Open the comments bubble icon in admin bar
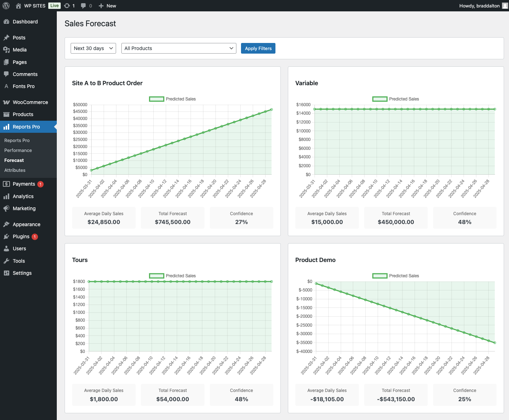 pyautogui.click(x=83, y=6)
